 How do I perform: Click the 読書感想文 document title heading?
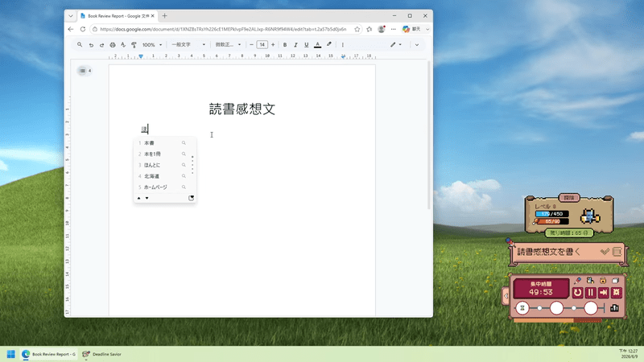click(x=242, y=109)
